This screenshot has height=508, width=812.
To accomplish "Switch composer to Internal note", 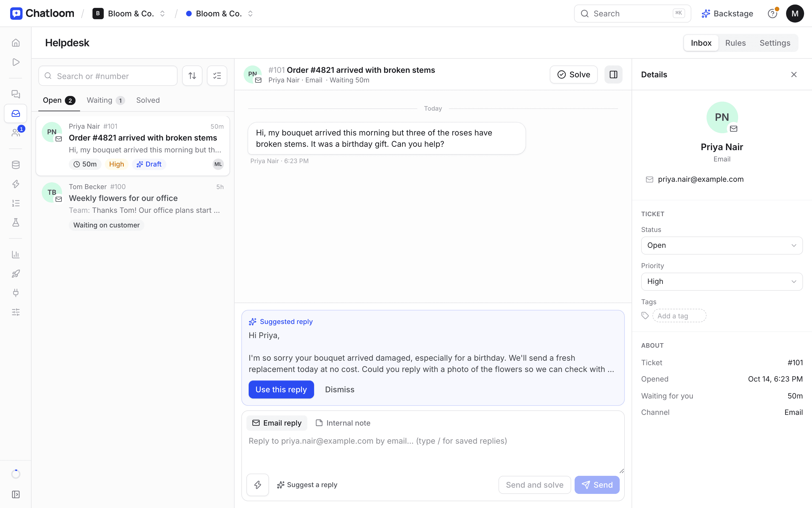I will (x=343, y=423).
